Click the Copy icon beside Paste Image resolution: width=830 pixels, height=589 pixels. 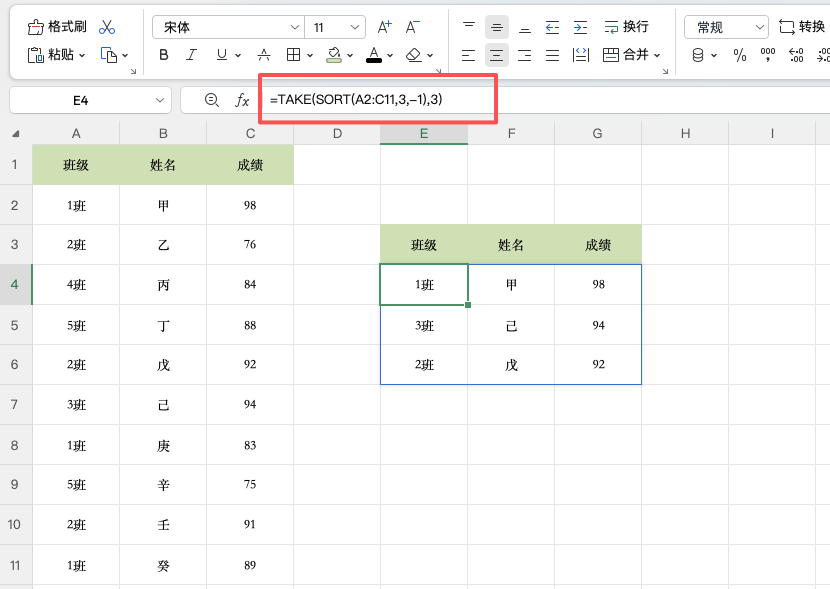(x=107, y=55)
